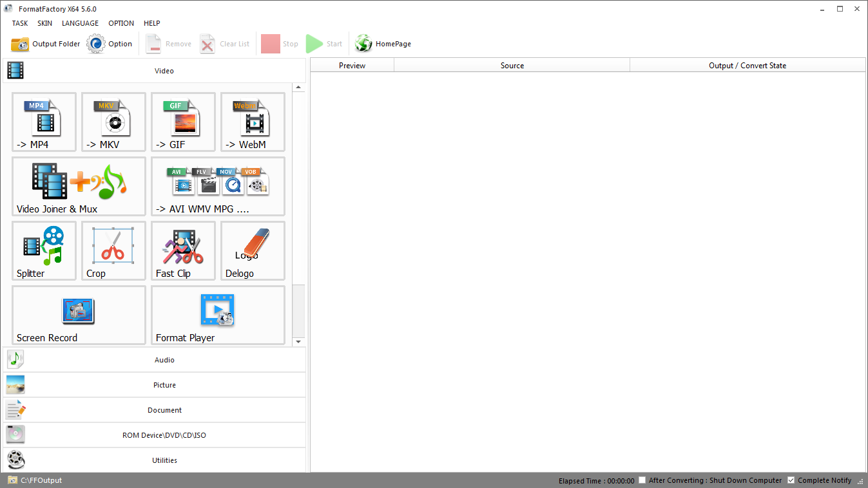Visit the HomePage globe button
Screen dimensions: 868x488
coord(383,44)
